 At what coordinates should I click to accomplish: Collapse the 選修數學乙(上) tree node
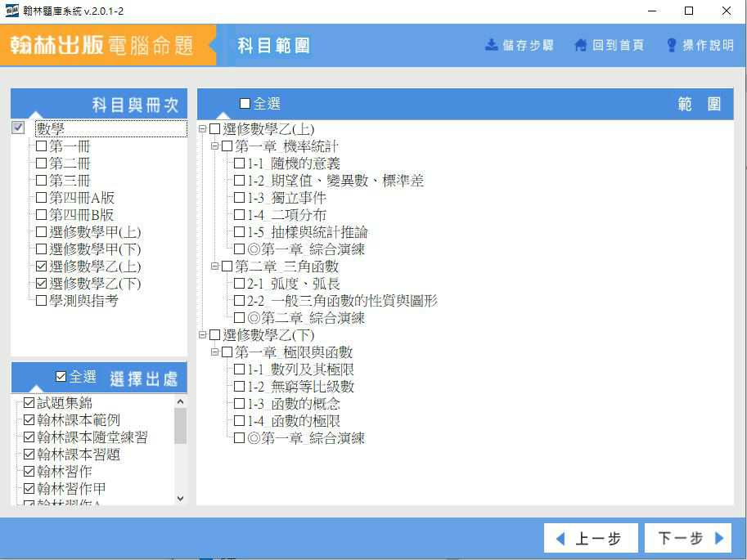click(x=202, y=128)
